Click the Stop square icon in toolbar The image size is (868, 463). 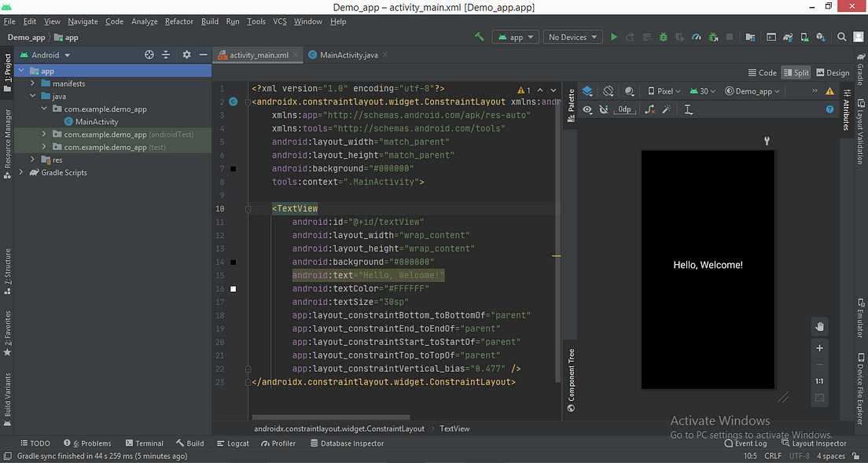pos(730,37)
